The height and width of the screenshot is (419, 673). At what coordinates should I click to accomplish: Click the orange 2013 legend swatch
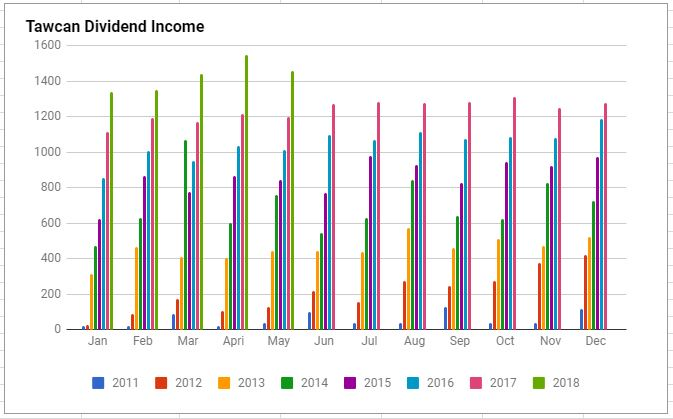[x=224, y=382]
